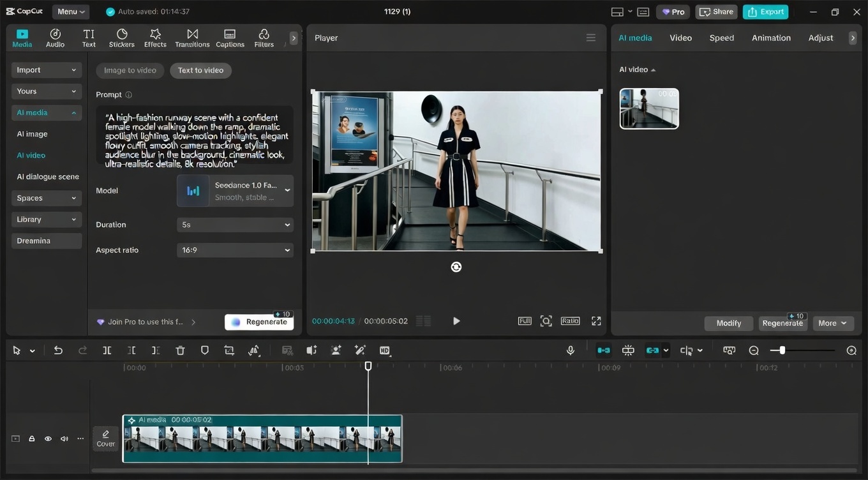Click the microphone record voiceover icon

click(x=571, y=350)
